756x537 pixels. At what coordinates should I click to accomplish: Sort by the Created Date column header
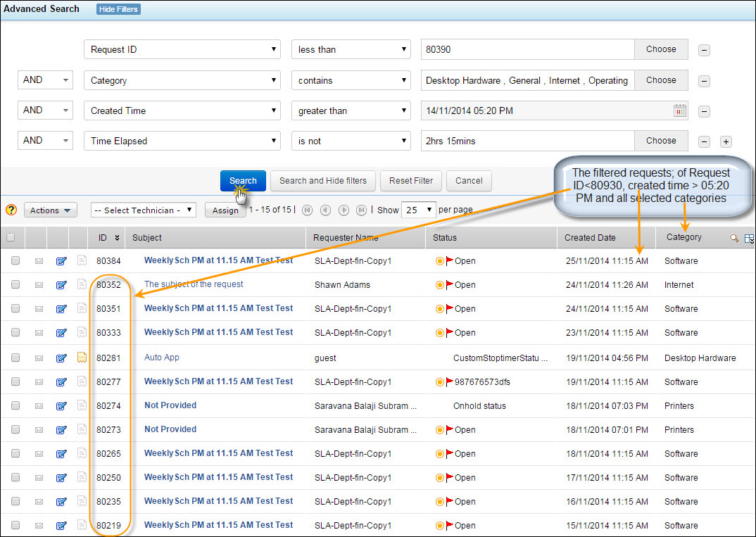pyautogui.click(x=590, y=238)
